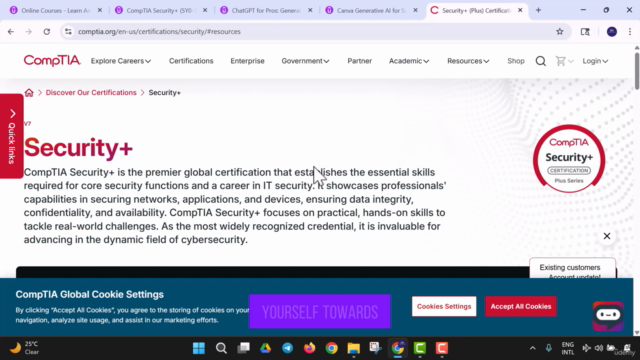Screen dimensions: 640x360
Task: Open weather widget showing 25°C Clear
Action: [24, 348]
